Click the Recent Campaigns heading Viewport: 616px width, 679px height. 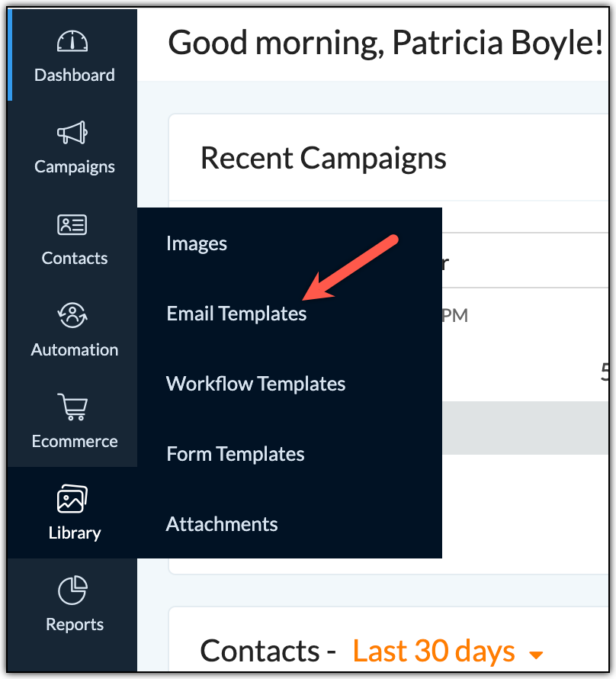pos(323,158)
